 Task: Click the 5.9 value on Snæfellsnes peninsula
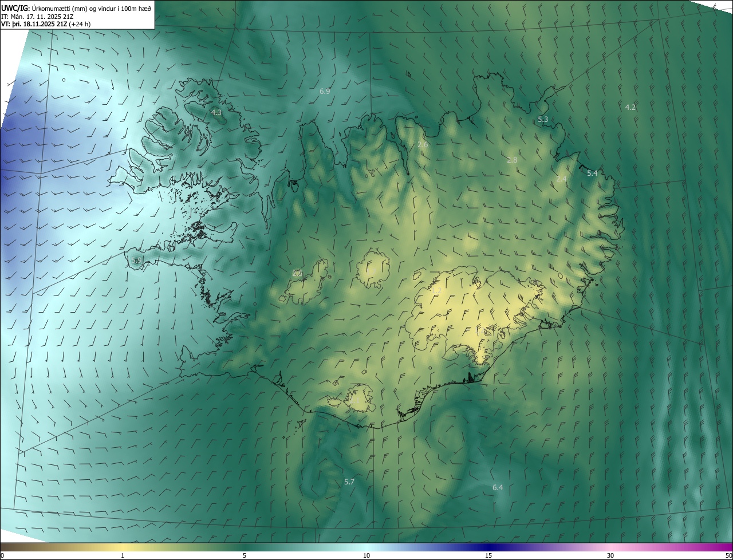(136, 261)
